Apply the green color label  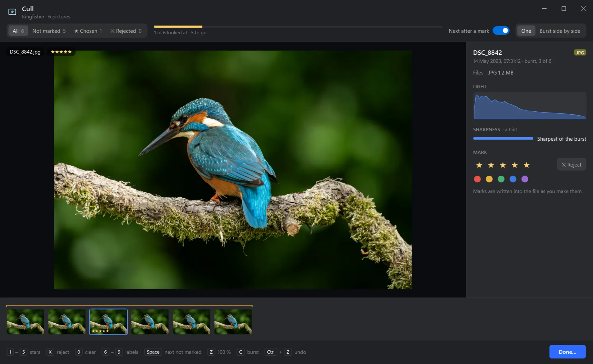tap(501, 179)
